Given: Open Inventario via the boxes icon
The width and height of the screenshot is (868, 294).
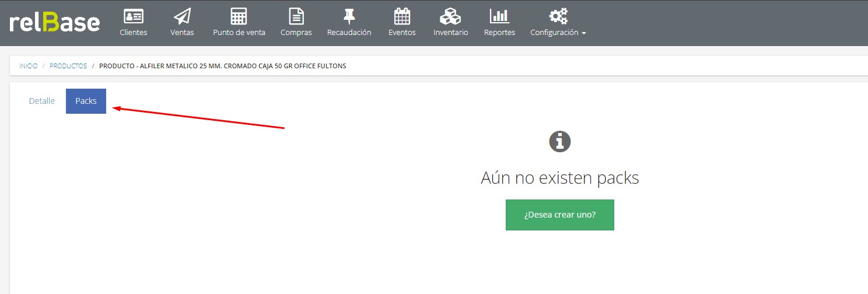Looking at the screenshot, I should 450,16.
